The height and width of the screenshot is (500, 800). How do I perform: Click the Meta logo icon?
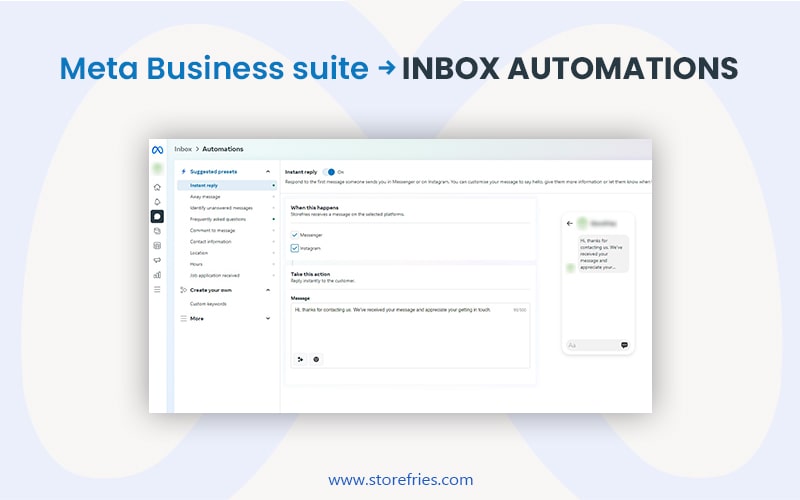pyautogui.click(x=157, y=149)
